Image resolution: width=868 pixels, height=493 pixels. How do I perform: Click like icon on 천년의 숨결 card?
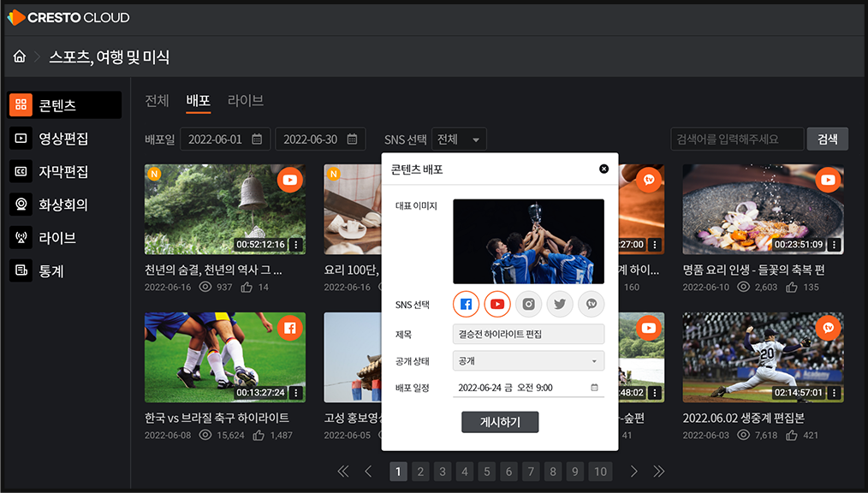click(x=247, y=288)
